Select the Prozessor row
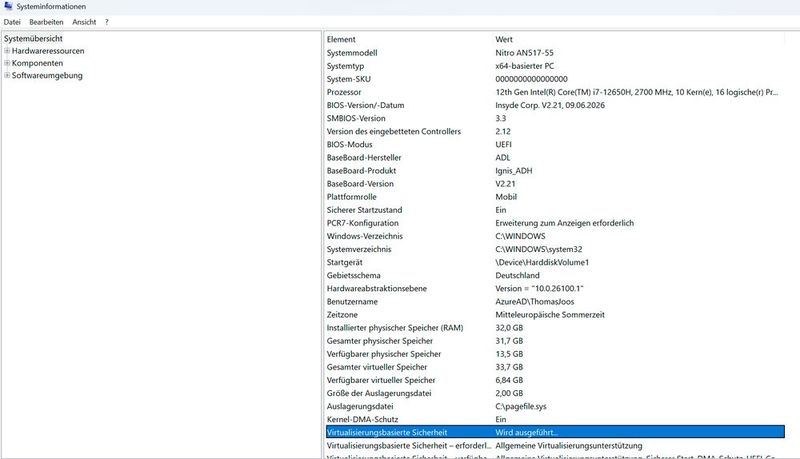This screenshot has height=459, width=800. click(555, 92)
